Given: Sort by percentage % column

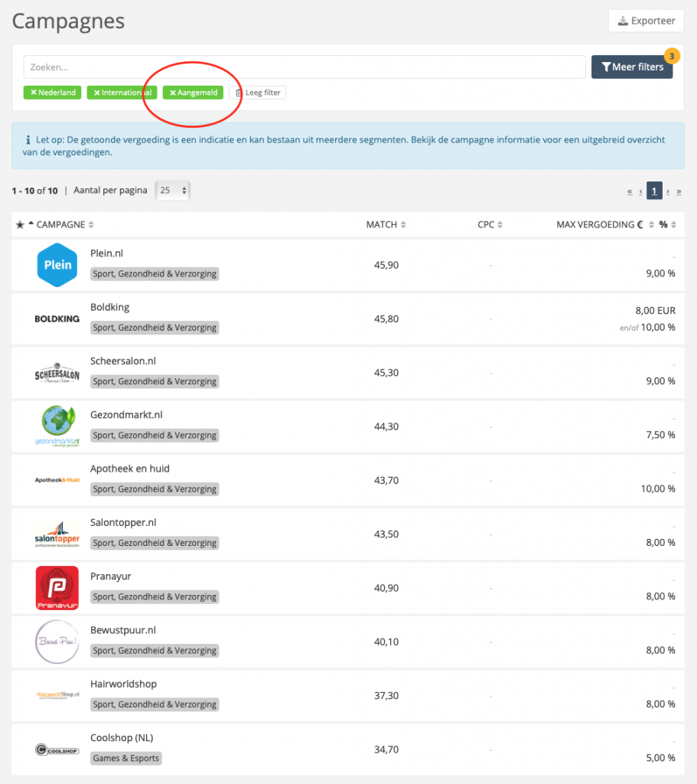Looking at the screenshot, I should coord(667,224).
